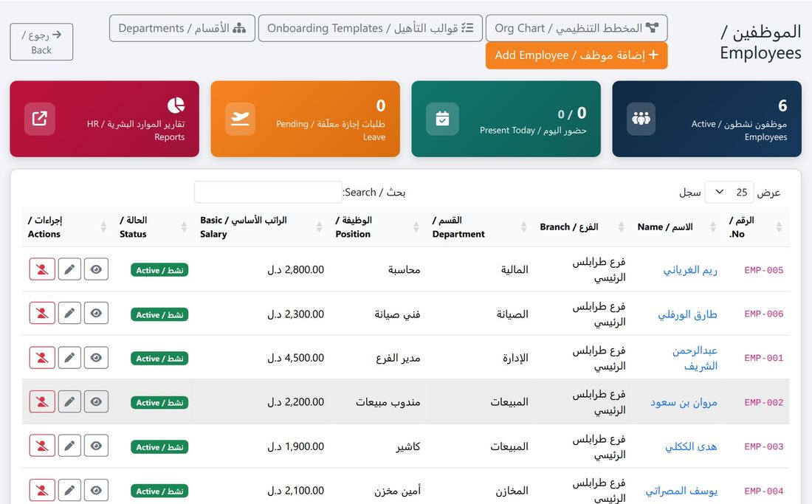Screen dimensions: 812x504
Task: Click the Present Today calendar icon
Action: 442,119
